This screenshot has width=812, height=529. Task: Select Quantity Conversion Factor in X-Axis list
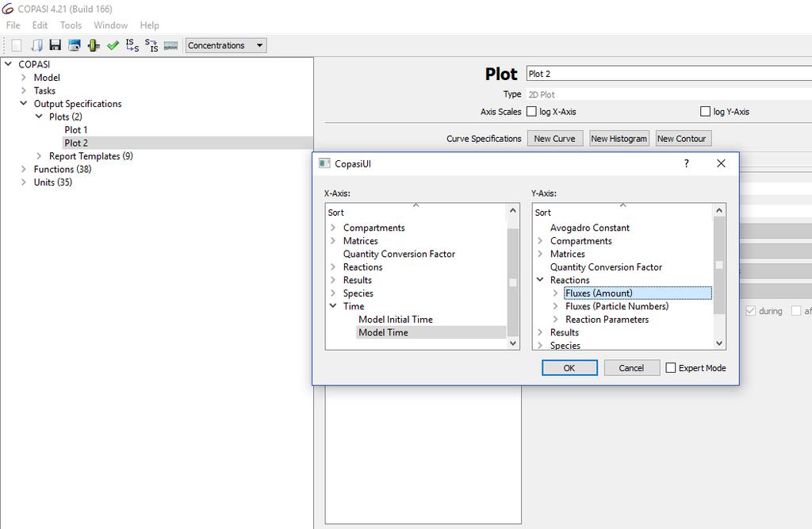point(400,254)
